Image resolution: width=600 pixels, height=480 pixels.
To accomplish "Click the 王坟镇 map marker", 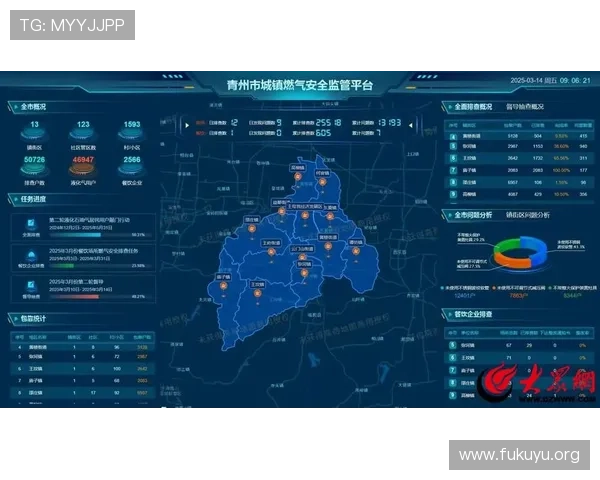I will pos(258,294).
